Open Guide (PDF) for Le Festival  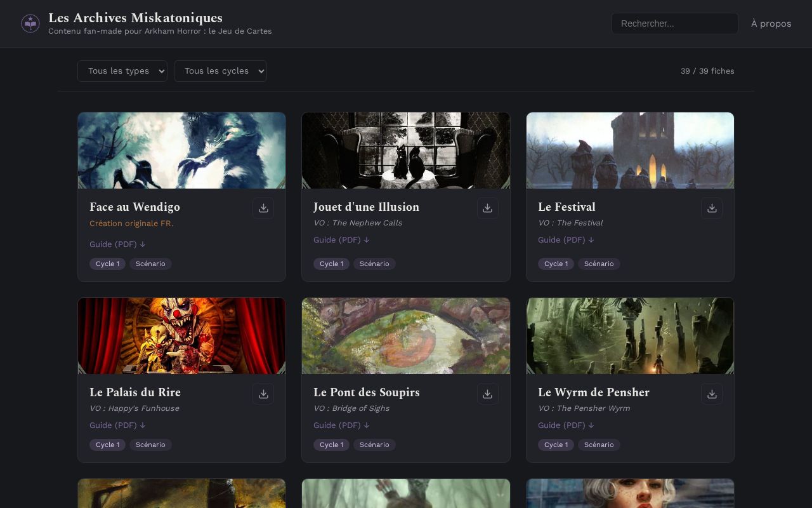click(566, 240)
